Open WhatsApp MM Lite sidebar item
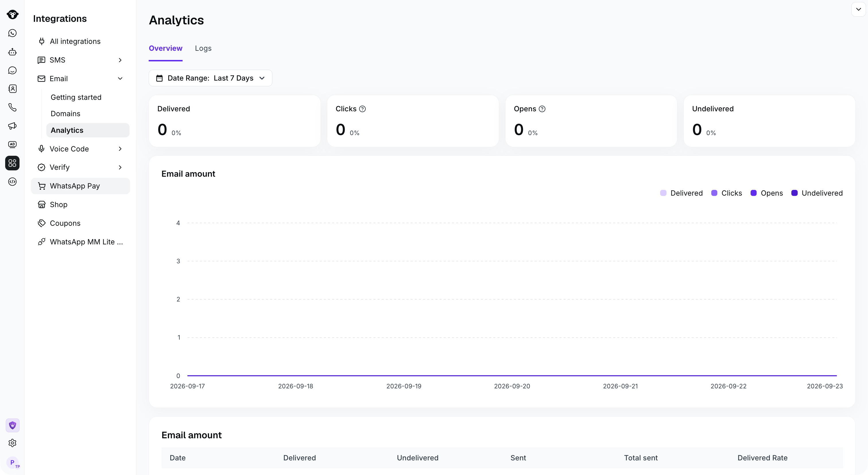The height and width of the screenshot is (475, 868). point(81,242)
